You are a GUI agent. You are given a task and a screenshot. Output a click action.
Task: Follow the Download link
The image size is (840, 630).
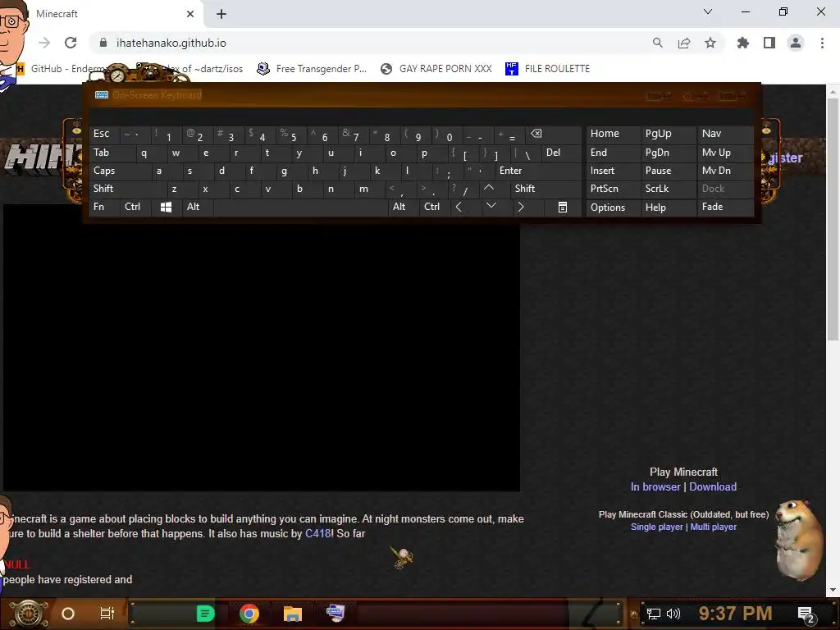coord(713,487)
